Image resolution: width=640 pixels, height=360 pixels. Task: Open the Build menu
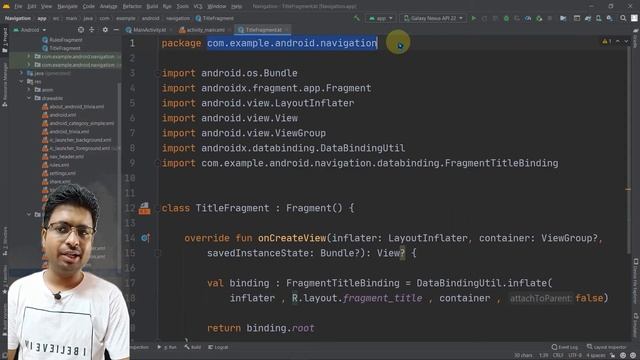(x=152, y=6)
